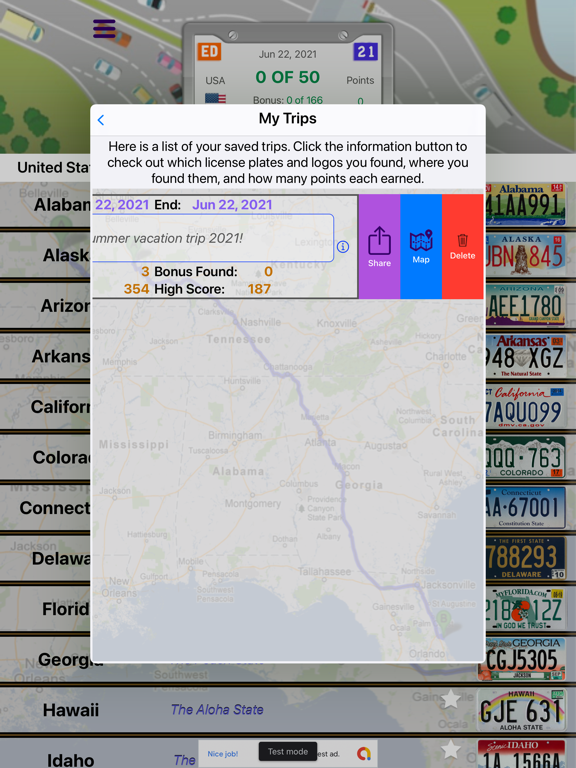This screenshot has width=576, height=768.
Task: Tap the Florida license plate
Action: coord(525,609)
